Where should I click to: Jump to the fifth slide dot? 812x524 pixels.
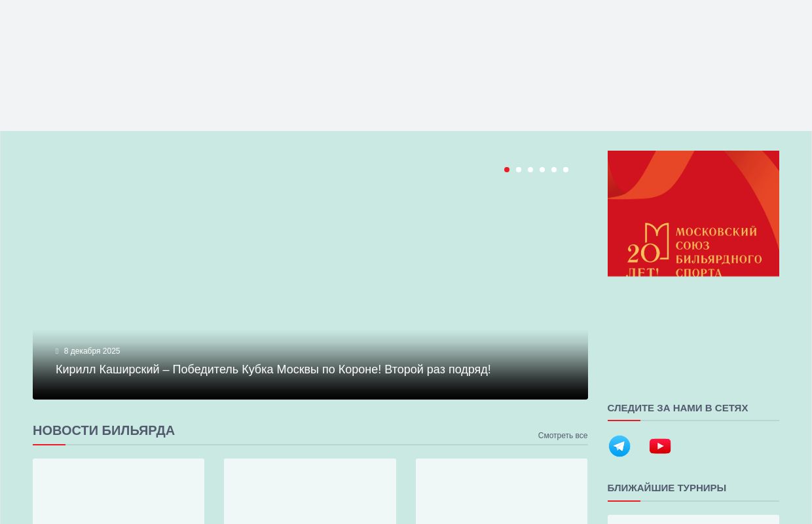coord(554,170)
